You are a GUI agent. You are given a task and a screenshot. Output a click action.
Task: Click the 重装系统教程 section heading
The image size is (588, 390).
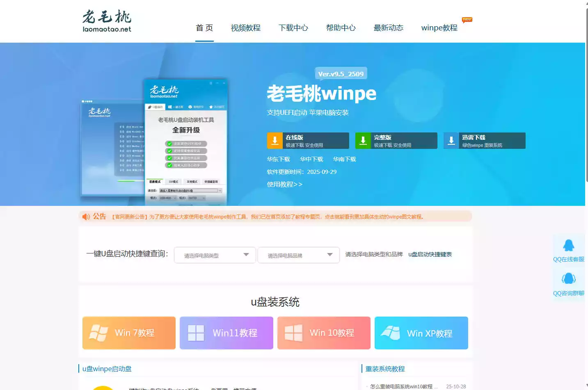click(x=385, y=369)
